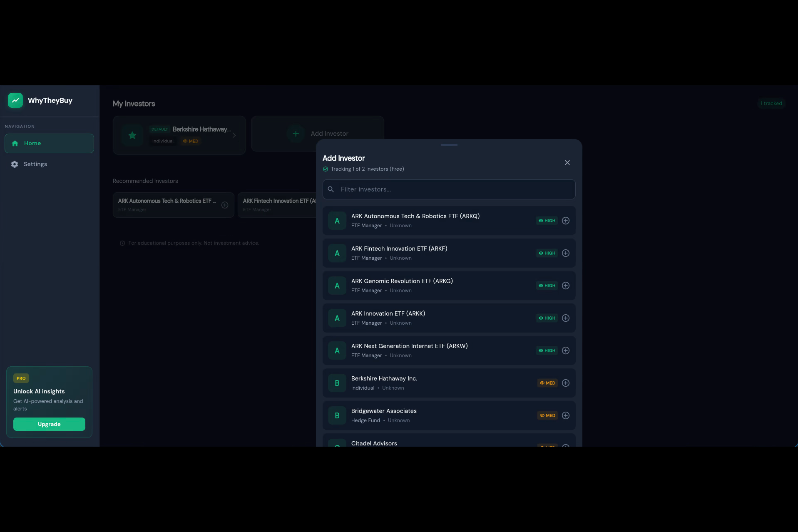Expand Berkshire Hathaway card chevron arrow
The image size is (798, 532).
(x=234, y=135)
